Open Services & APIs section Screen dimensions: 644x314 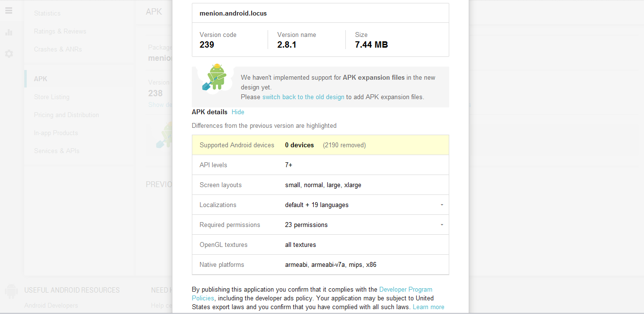[57, 151]
